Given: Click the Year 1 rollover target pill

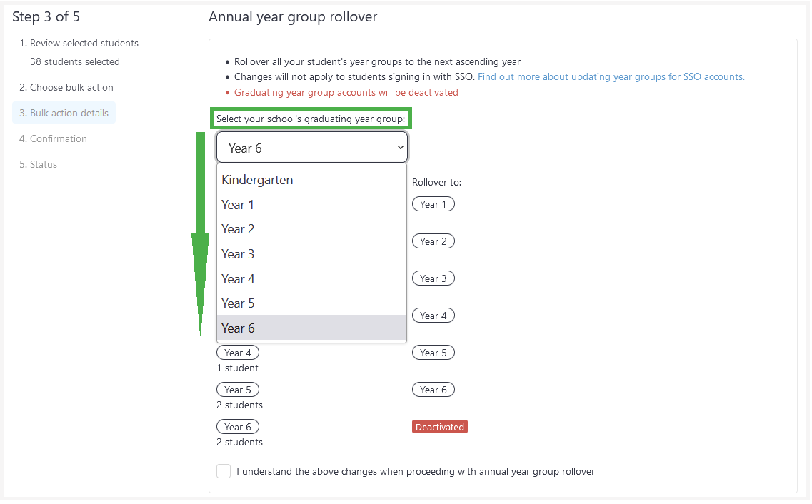Looking at the screenshot, I should pos(433,204).
